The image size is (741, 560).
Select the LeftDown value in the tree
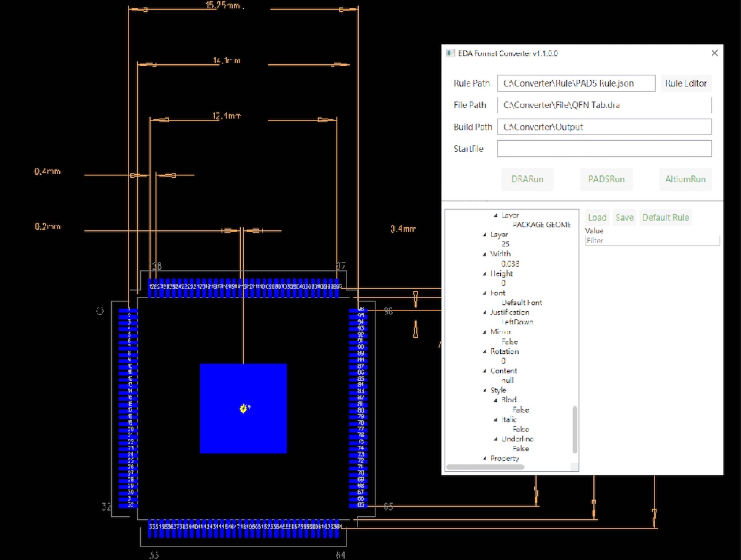coord(517,322)
